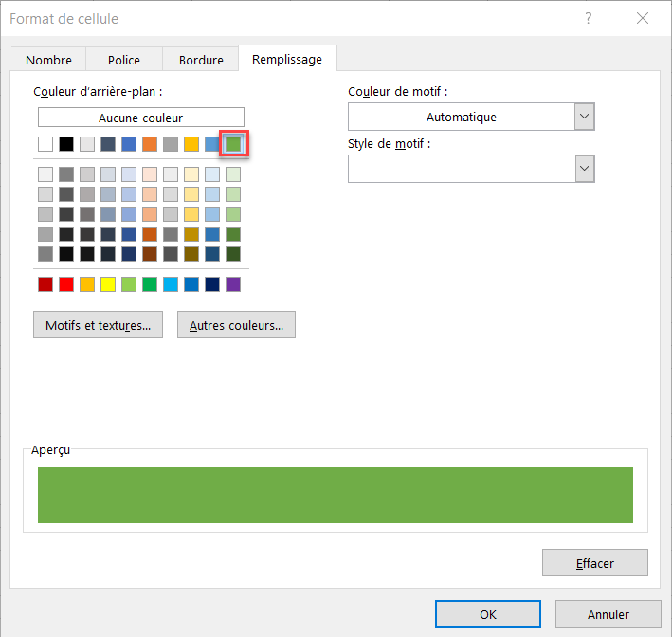The width and height of the screenshot is (672, 637).
Task: Pick the light gray theme swatch in the top row
Action: point(87,144)
